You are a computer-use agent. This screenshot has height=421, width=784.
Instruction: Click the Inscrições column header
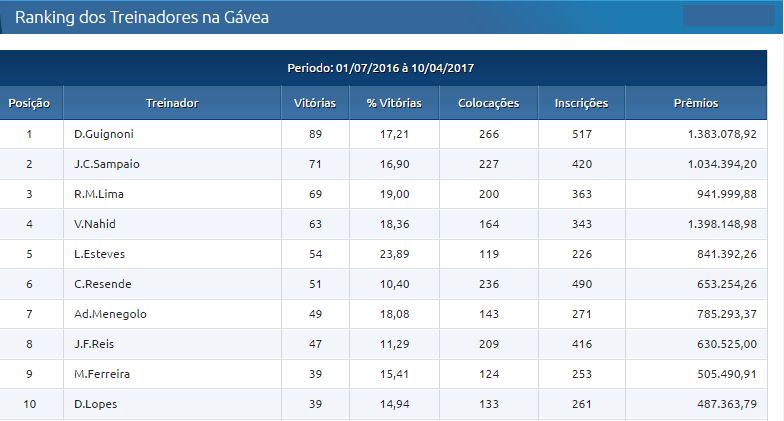(582, 103)
